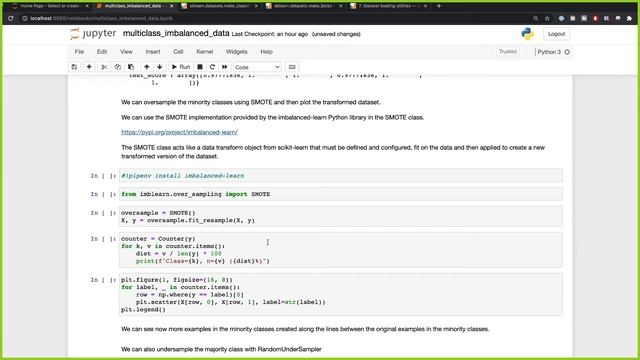Open a new browser tab

[x=439, y=6]
